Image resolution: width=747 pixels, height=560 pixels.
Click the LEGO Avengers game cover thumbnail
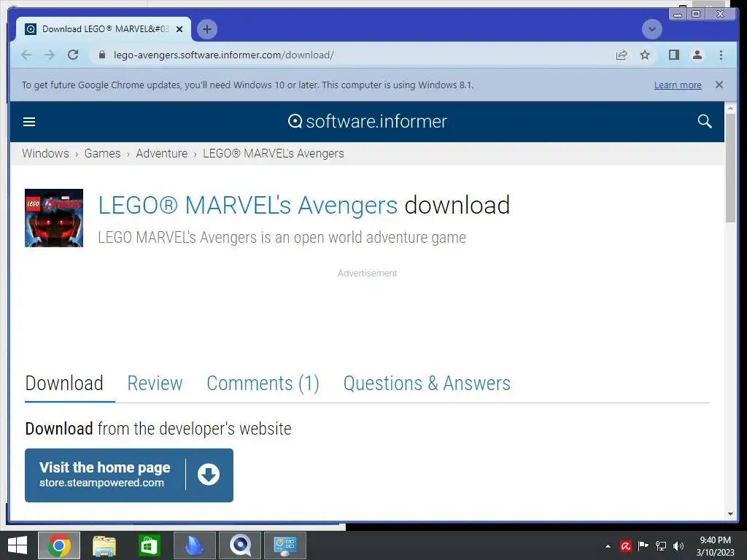click(54, 218)
